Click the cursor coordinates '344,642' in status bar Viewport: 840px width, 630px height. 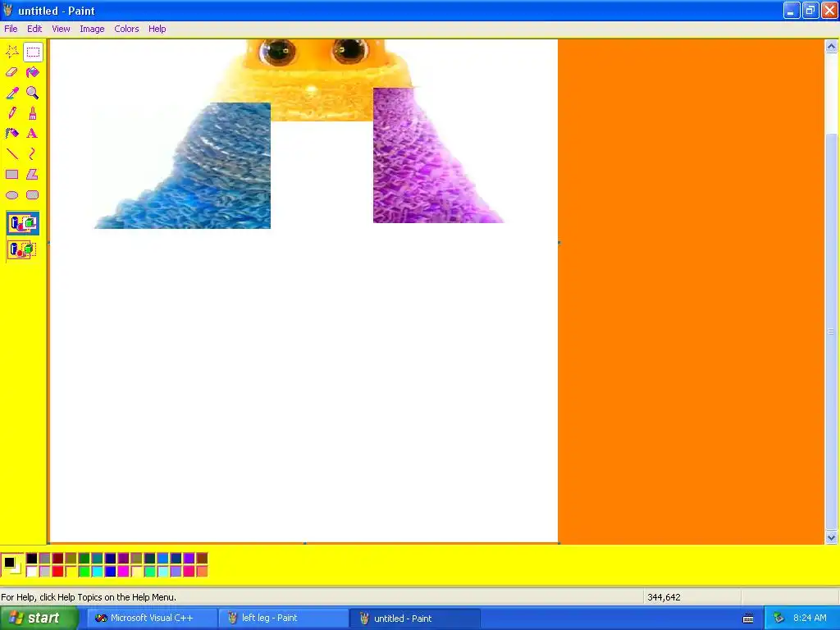(664, 597)
